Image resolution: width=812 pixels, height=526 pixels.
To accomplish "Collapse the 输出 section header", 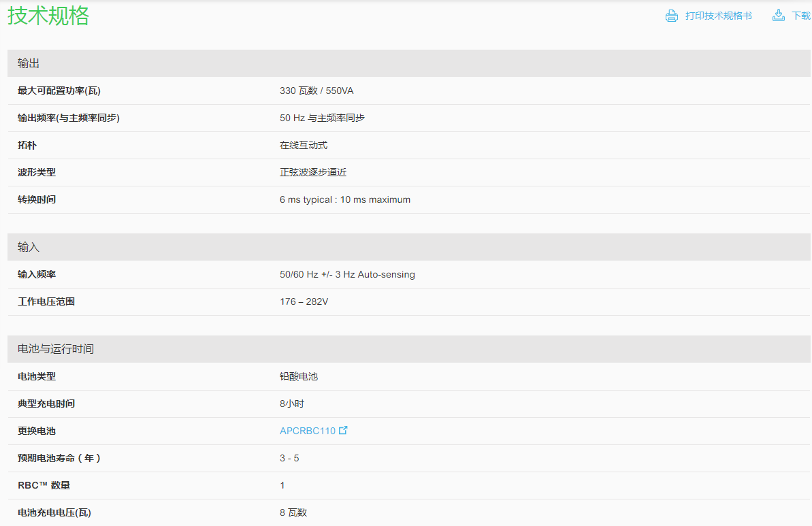I will (29, 63).
